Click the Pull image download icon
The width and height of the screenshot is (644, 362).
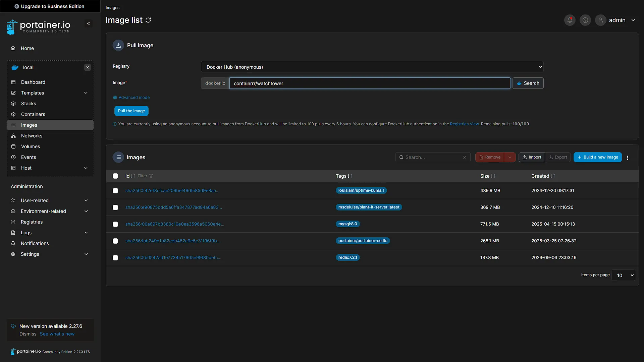coord(118,45)
